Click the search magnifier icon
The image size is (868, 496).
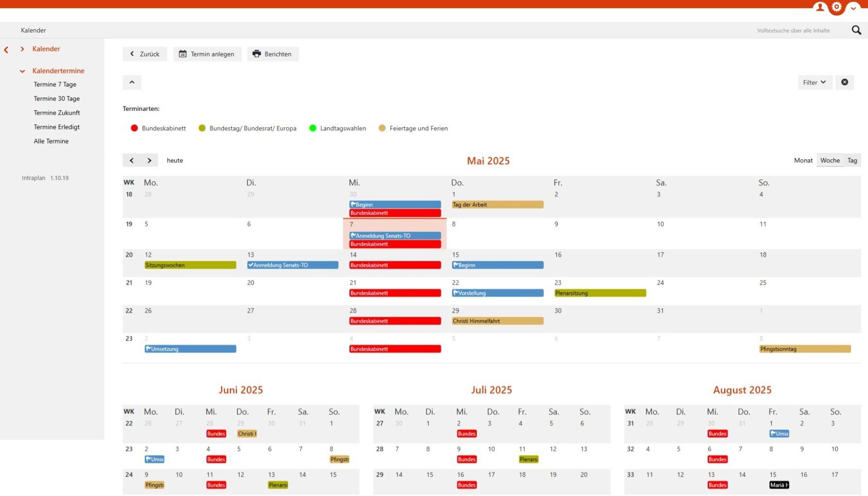(856, 30)
